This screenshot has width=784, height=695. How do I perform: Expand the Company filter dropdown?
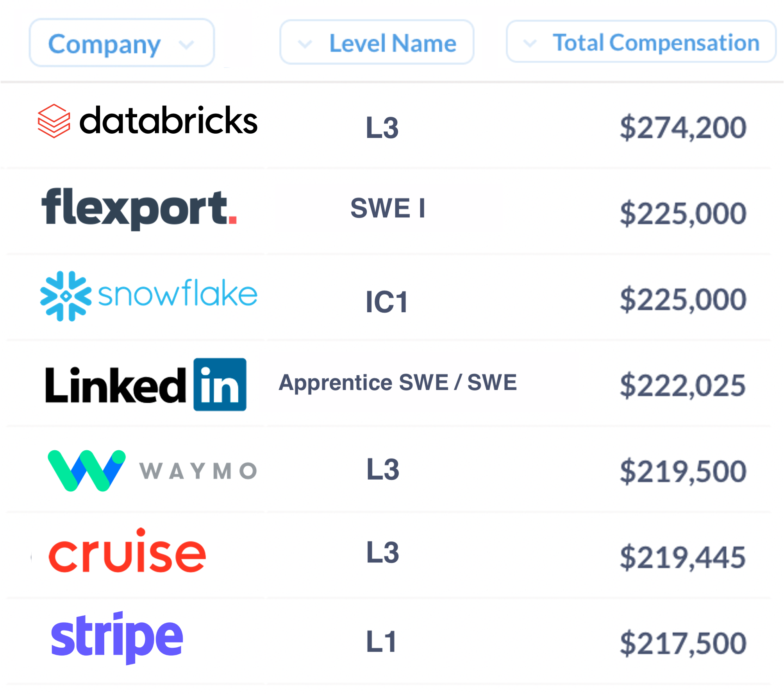[122, 43]
